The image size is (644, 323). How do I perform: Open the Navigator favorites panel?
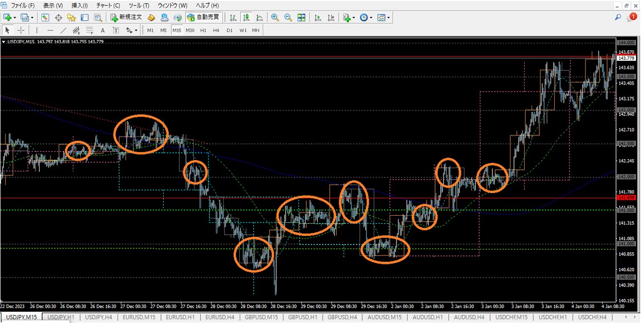71,17
